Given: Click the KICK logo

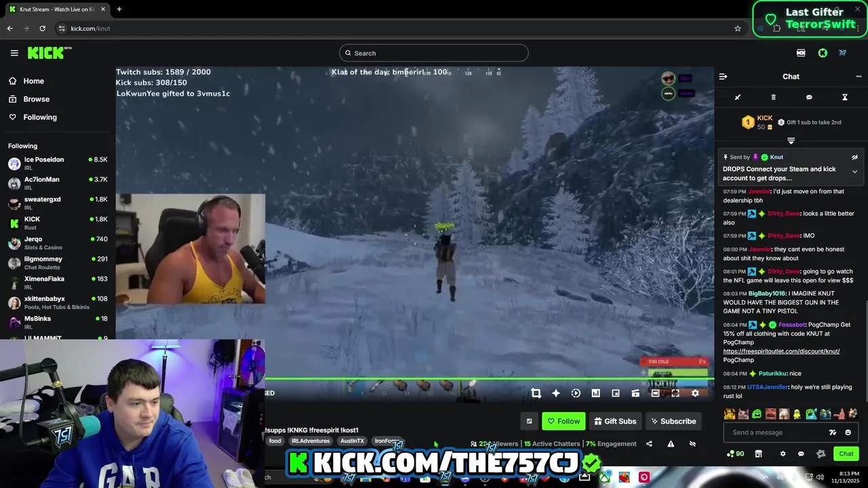Looking at the screenshot, I should tap(50, 53).
